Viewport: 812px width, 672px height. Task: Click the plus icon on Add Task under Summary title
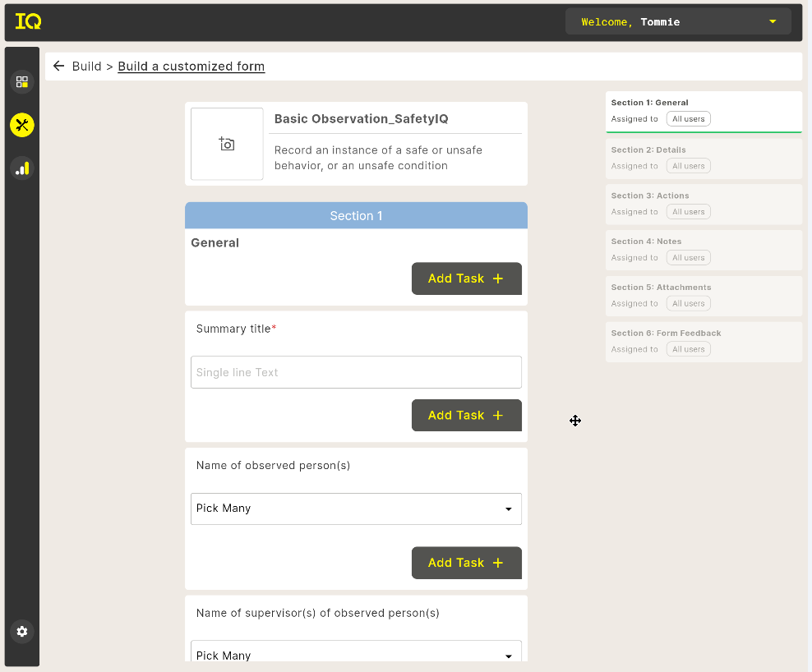pyautogui.click(x=498, y=415)
